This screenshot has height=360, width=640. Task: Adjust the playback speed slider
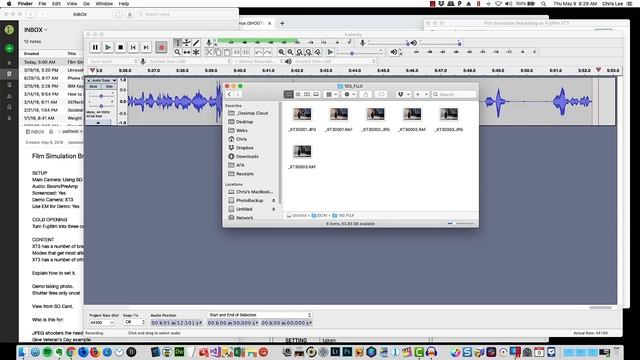pyautogui.click(x=361, y=53)
